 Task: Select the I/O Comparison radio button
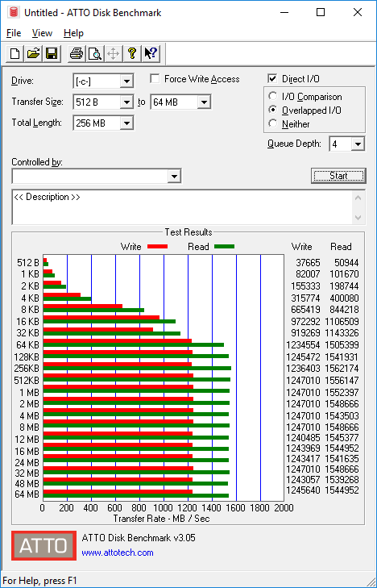click(x=273, y=96)
